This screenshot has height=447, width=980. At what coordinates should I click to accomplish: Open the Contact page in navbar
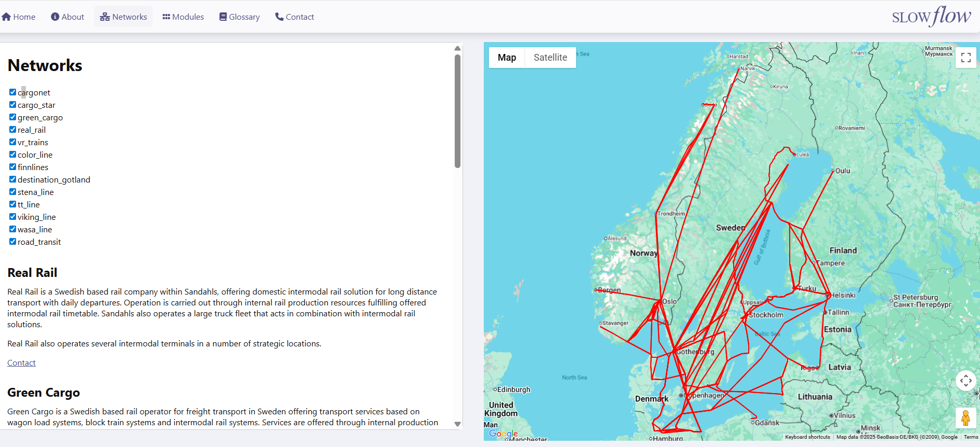tap(295, 17)
